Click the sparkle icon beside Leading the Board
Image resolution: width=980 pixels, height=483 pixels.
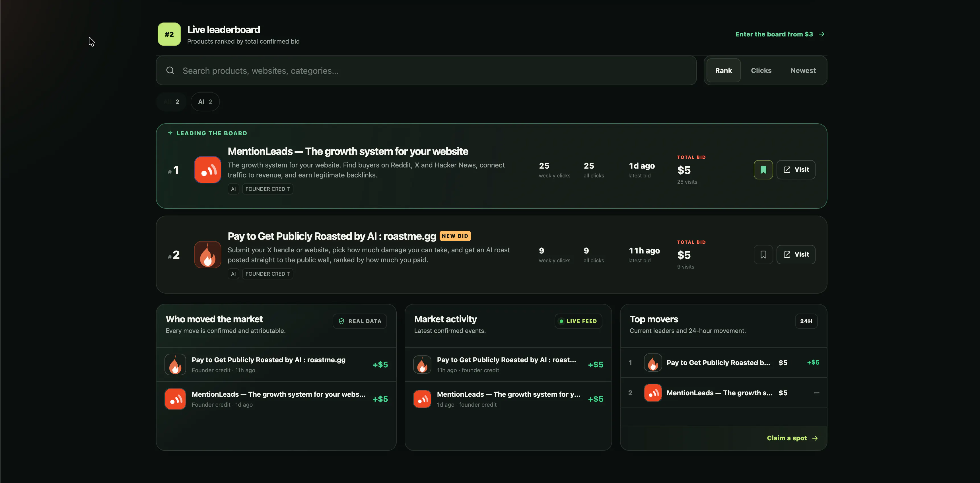point(170,133)
